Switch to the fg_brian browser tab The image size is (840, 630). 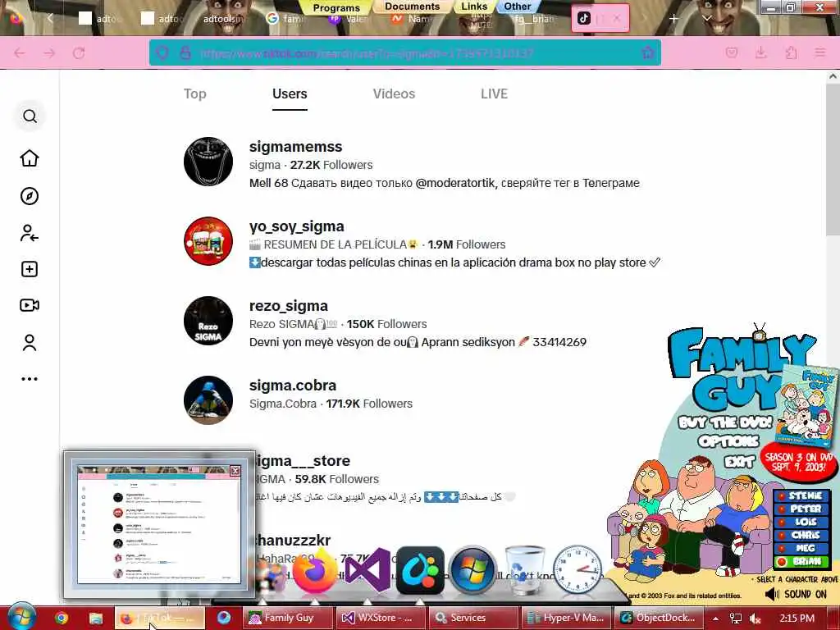click(533, 19)
